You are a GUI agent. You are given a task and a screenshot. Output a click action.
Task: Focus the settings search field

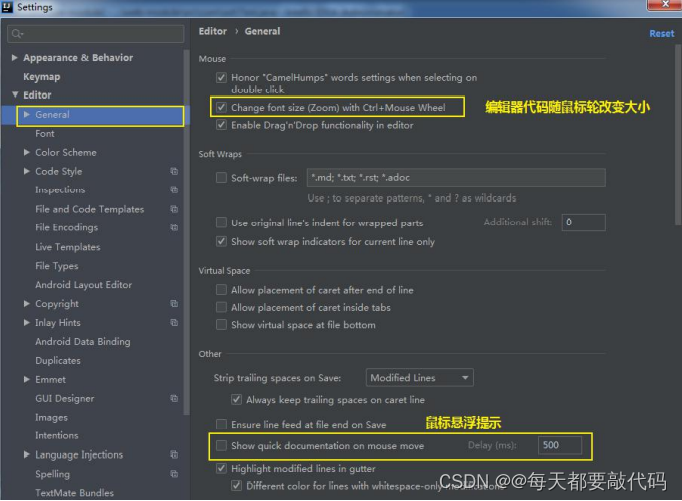click(x=96, y=34)
